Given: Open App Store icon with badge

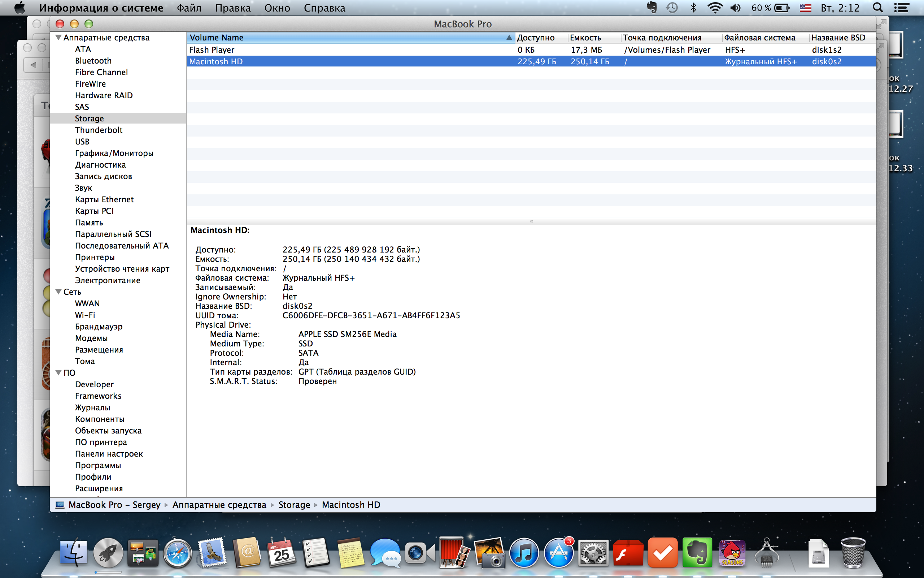Looking at the screenshot, I should pyautogui.click(x=559, y=553).
